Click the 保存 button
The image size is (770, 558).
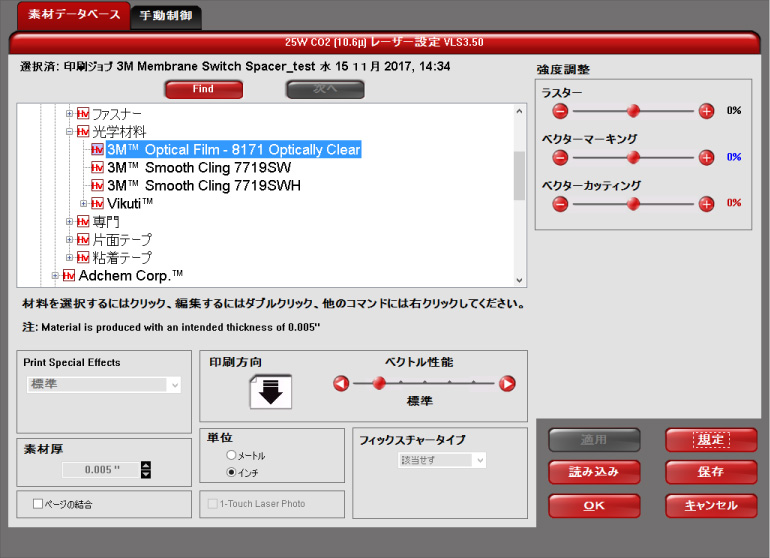point(711,472)
